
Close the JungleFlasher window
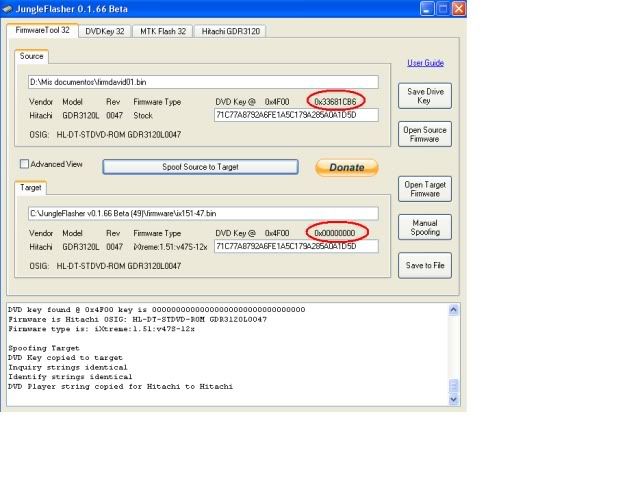tap(459, 9)
